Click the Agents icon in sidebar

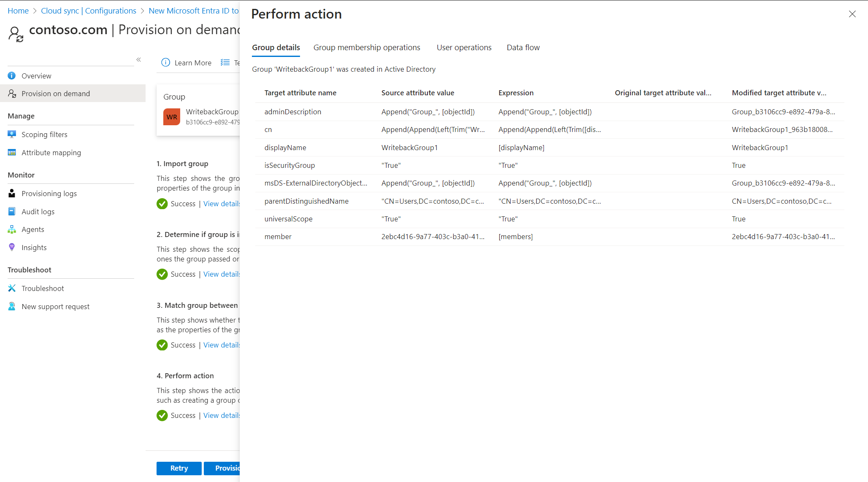click(12, 229)
